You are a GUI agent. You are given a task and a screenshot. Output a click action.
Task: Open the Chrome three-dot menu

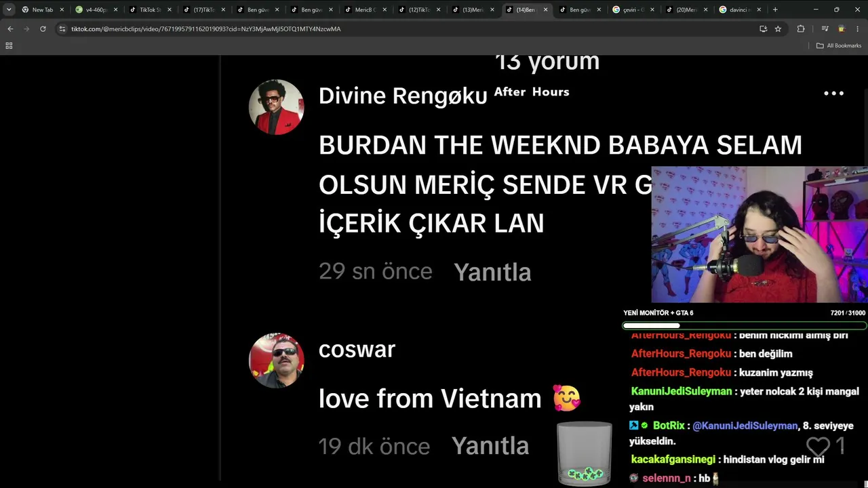858,29
